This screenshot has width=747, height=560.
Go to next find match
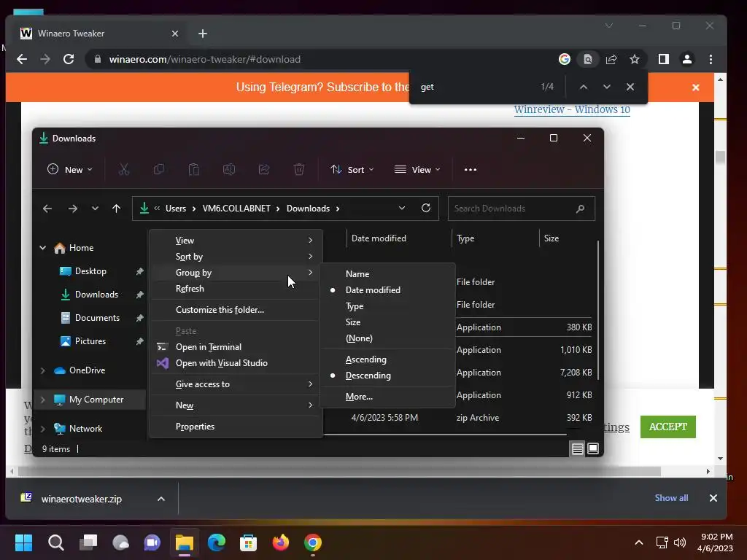[x=606, y=87]
